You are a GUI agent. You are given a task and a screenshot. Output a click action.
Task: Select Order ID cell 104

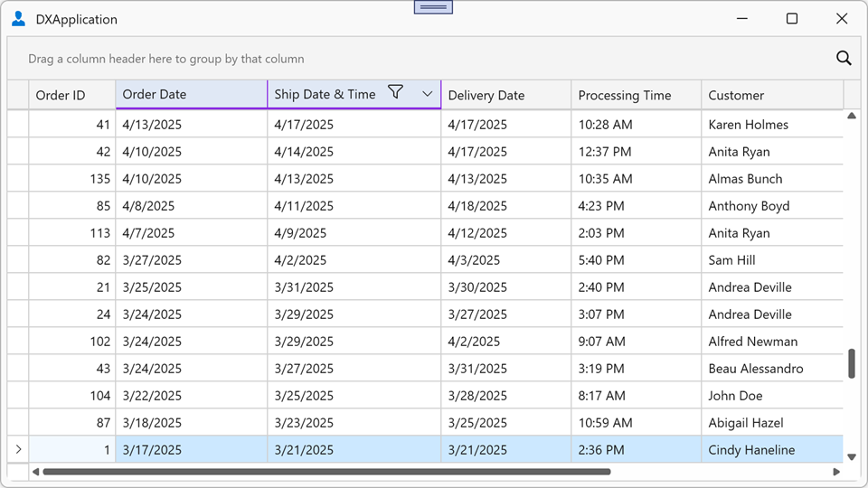pyautogui.click(x=72, y=396)
